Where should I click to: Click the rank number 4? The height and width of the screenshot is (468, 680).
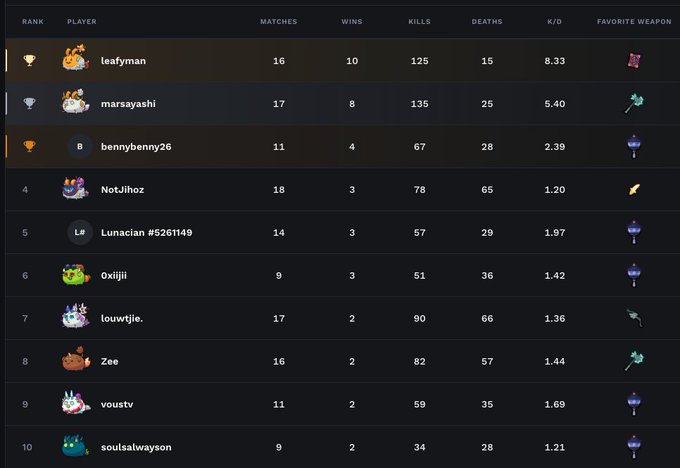pos(25,190)
